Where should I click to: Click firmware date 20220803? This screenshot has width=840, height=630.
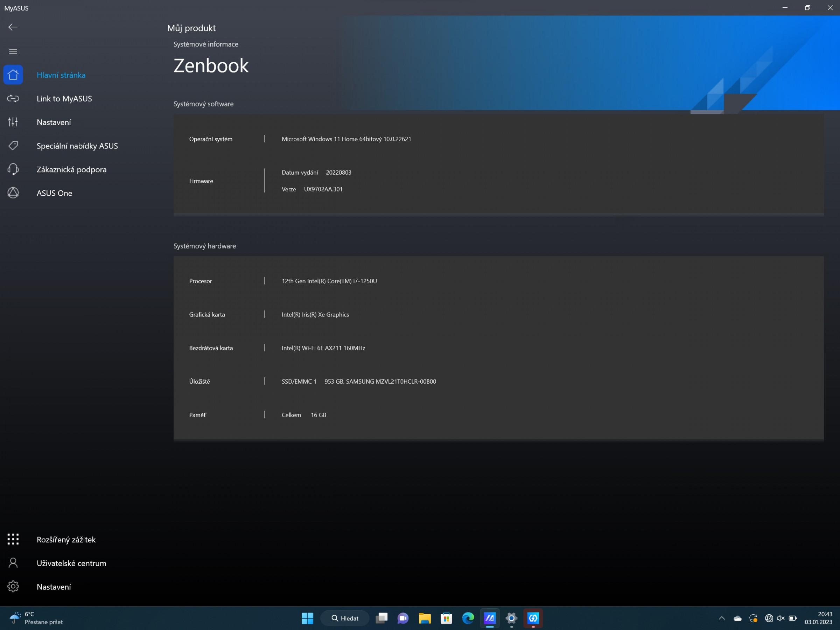tap(338, 173)
